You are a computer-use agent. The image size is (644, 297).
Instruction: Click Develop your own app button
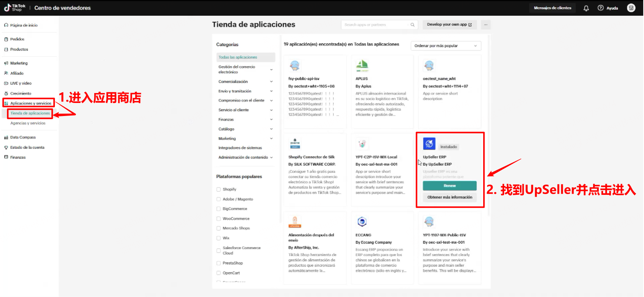coord(449,24)
